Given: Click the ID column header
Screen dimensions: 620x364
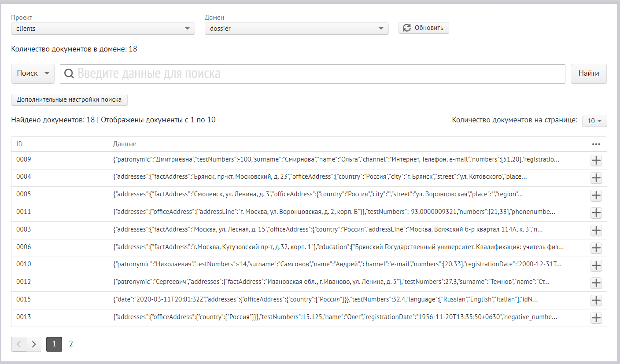Looking at the screenshot, I should 20,144.
